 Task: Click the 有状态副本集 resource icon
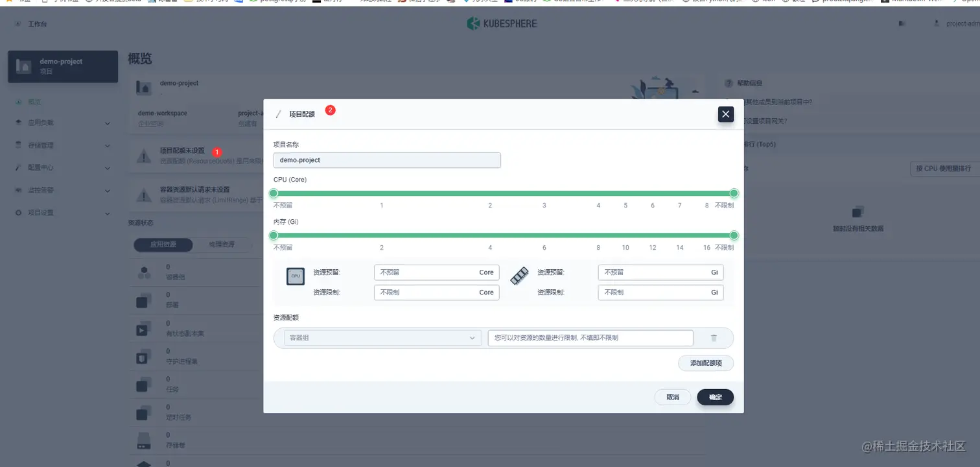coord(144,329)
